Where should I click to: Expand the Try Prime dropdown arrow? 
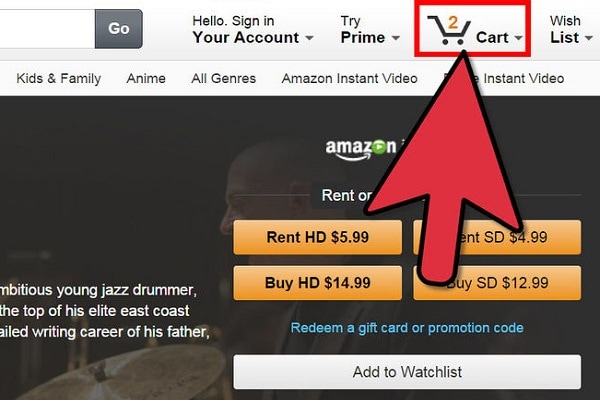coord(396,38)
